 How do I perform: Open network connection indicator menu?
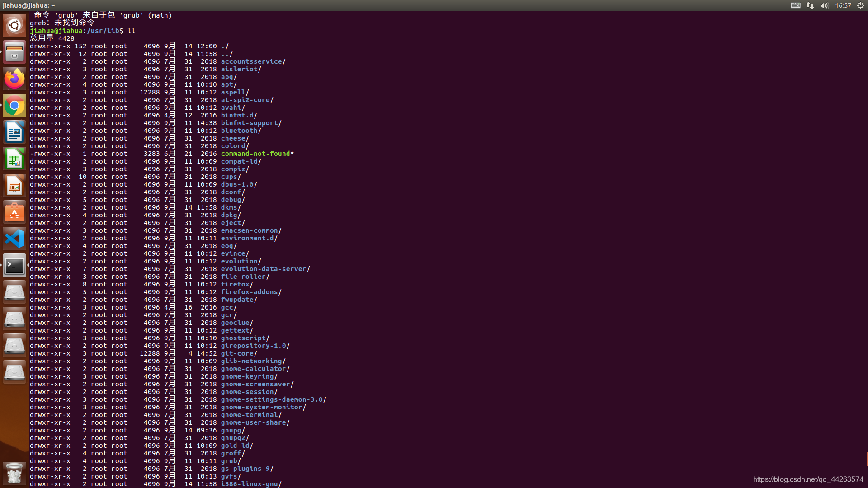coord(810,5)
